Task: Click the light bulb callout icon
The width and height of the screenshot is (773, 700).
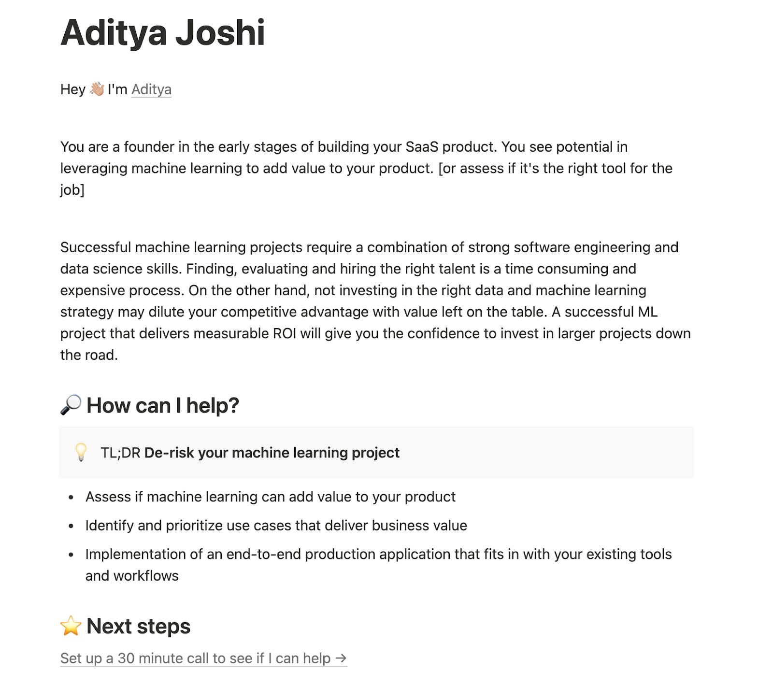Action: (x=81, y=452)
